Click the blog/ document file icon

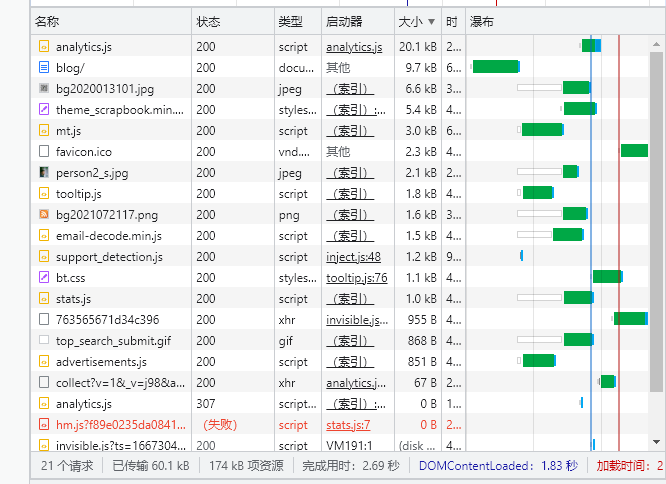pos(43,67)
